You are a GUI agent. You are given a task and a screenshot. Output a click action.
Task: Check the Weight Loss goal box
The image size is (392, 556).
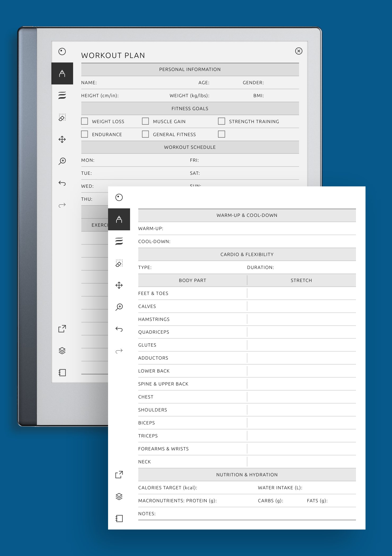pyautogui.click(x=84, y=121)
